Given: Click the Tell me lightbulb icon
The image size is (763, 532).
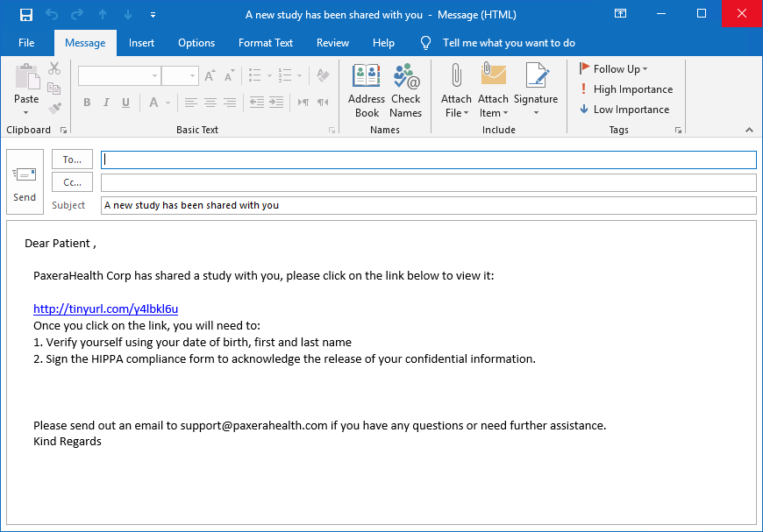Looking at the screenshot, I should point(426,43).
